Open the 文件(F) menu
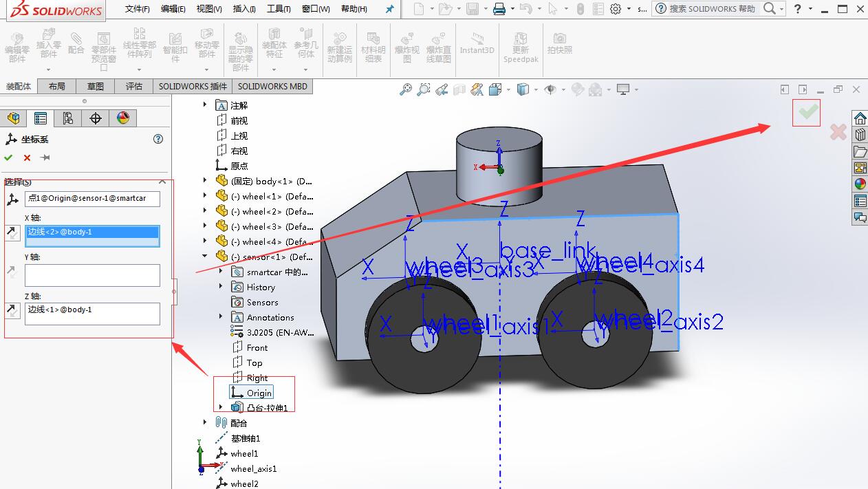The width and height of the screenshot is (868, 489). click(x=138, y=9)
